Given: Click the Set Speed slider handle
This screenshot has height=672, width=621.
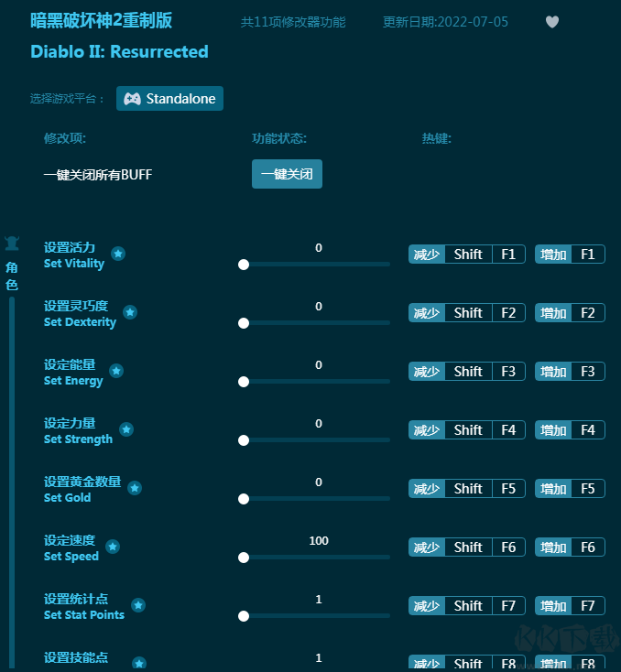Looking at the screenshot, I should [244, 558].
